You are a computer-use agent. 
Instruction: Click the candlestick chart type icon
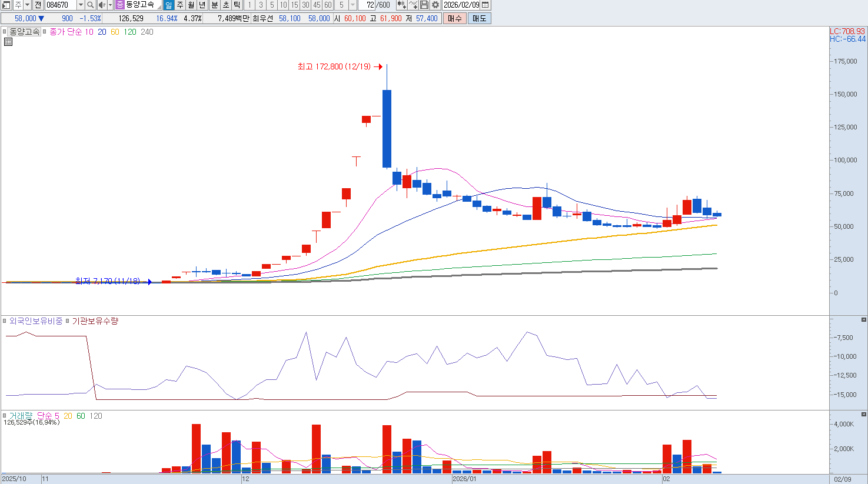coord(401,5)
